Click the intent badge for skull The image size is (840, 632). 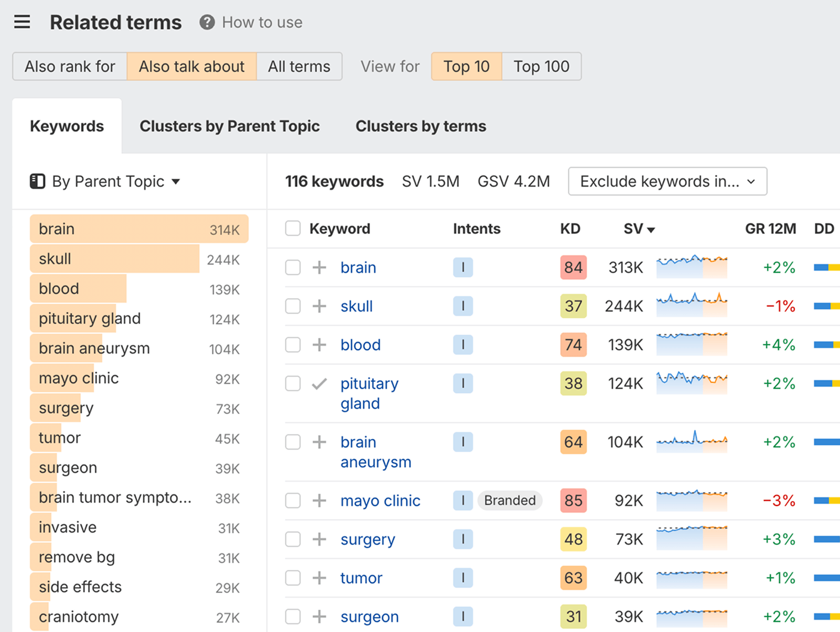(463, 306)
